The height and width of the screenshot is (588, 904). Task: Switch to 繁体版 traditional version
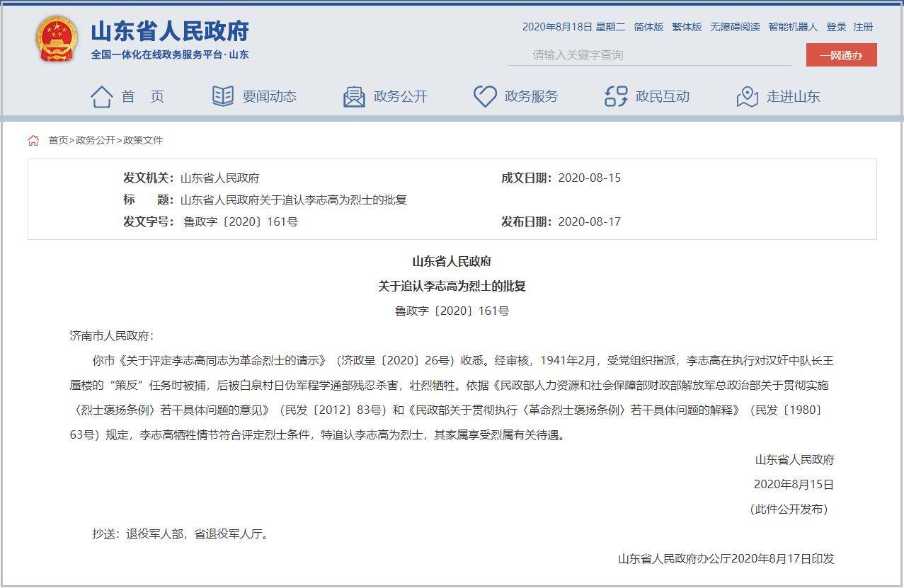coord(687,27)
